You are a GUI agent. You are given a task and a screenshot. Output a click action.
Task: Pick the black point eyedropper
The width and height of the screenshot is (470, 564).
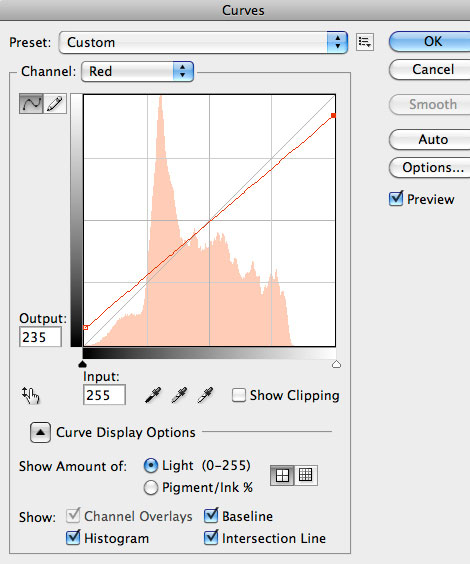[x=153, y=395]
